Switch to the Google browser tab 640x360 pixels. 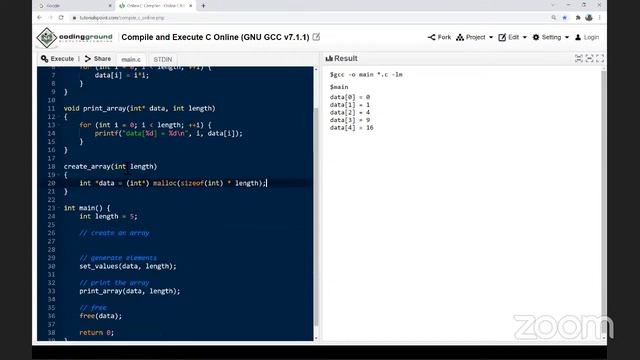pos(74,6)
